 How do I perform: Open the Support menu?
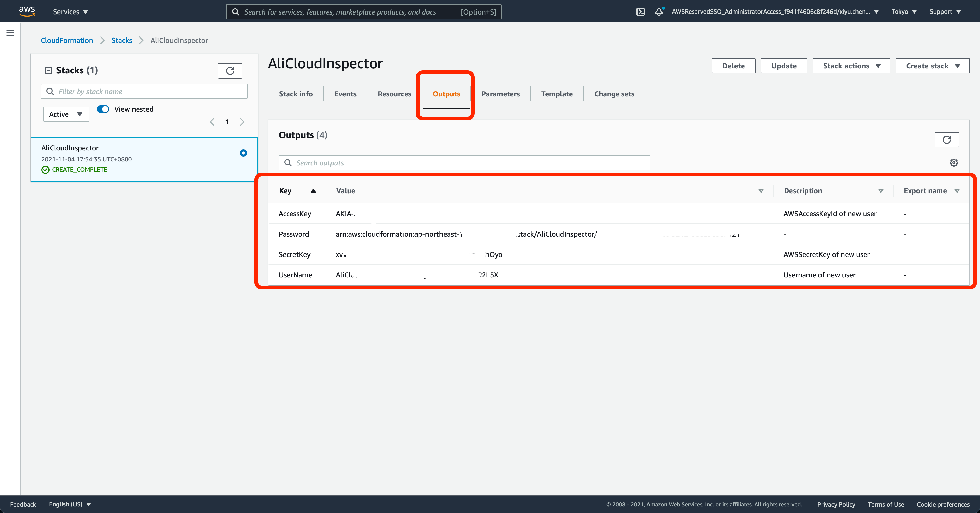[x=945, y=12]
